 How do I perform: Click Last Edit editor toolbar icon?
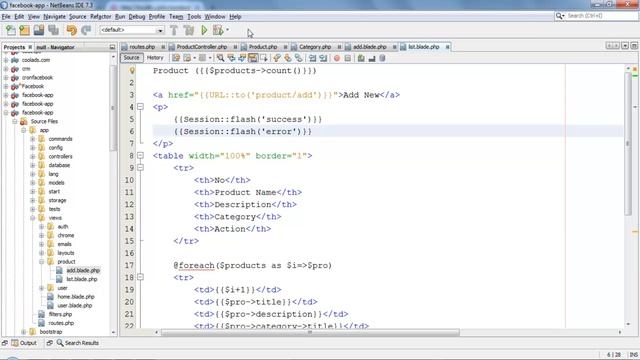coord(176,58)
